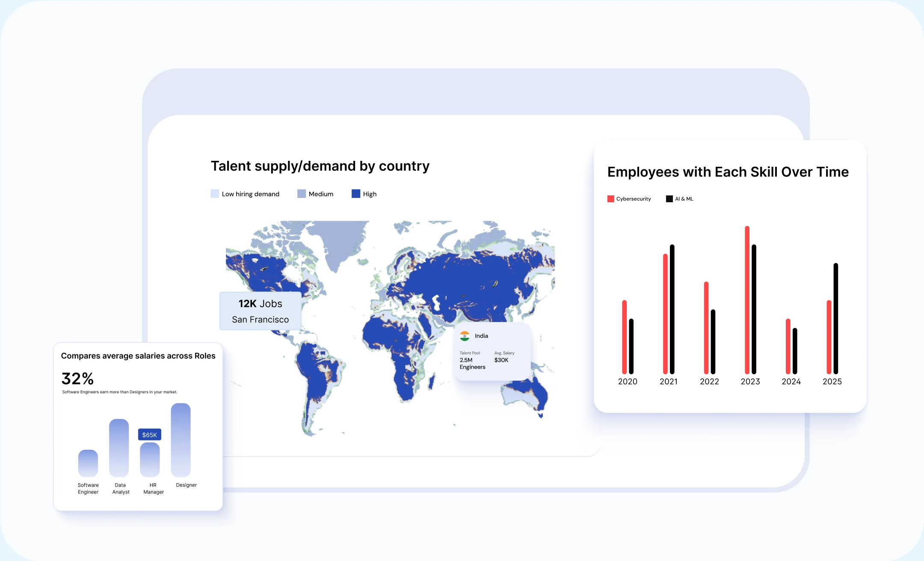Click the Medium demand legend swatch
The image size is (924, 561).
tap(302, 194)
